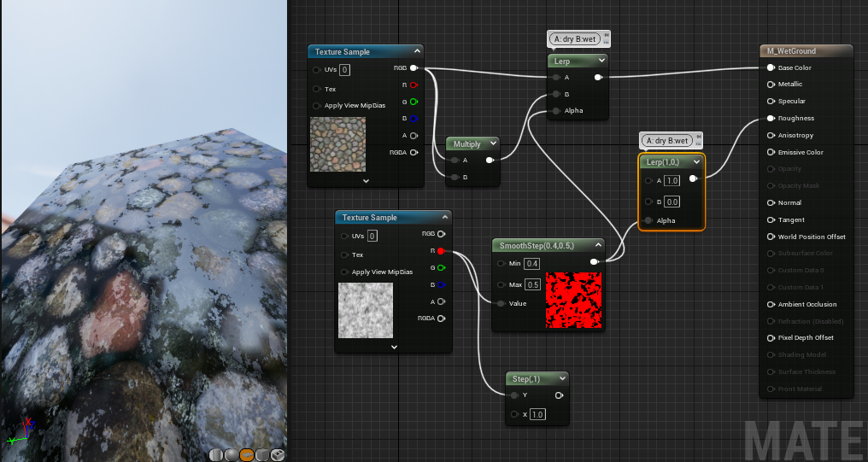Click blue B output pin of noise Texture Sample
This screenshot has height=462, width=868.
tap(441, 285)
